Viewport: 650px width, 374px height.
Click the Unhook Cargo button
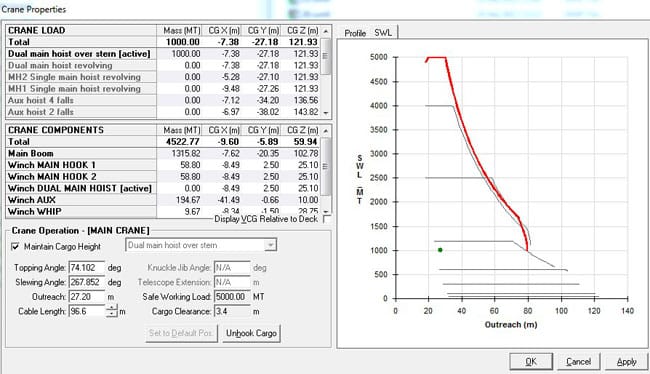pyautogui.click(x=251, y=333)
